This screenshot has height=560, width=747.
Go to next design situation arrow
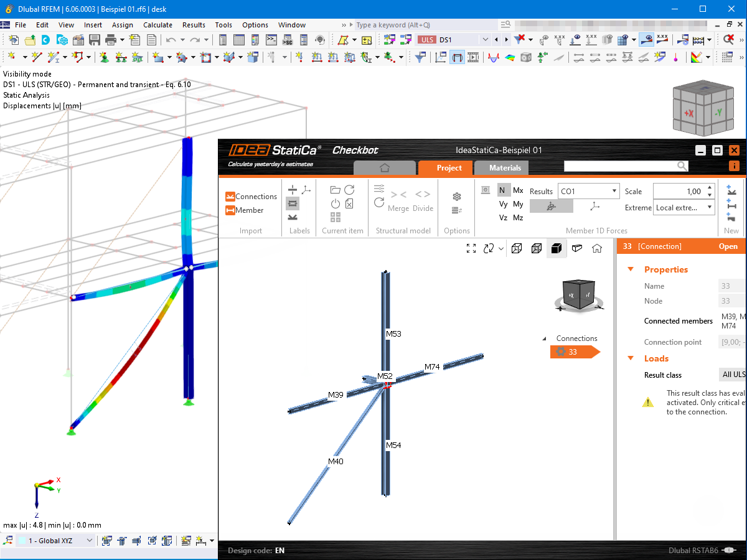pyautogui.click(x=506, y=40)
